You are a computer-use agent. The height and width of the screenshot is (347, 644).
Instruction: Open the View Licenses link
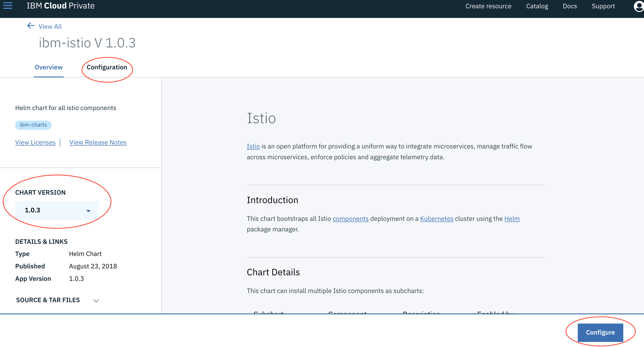tap(35, 142)
